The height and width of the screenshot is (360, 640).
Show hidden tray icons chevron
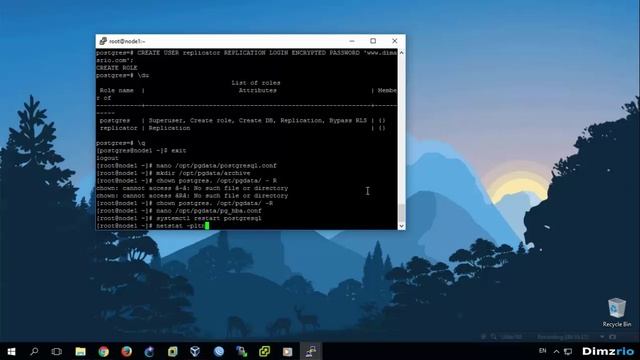point(556,351)
